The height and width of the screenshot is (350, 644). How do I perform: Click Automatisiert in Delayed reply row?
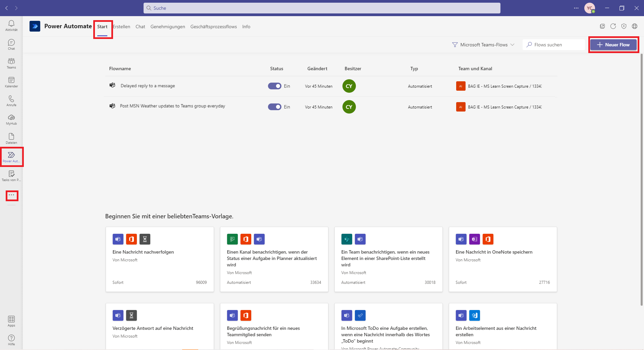point(420,86)
